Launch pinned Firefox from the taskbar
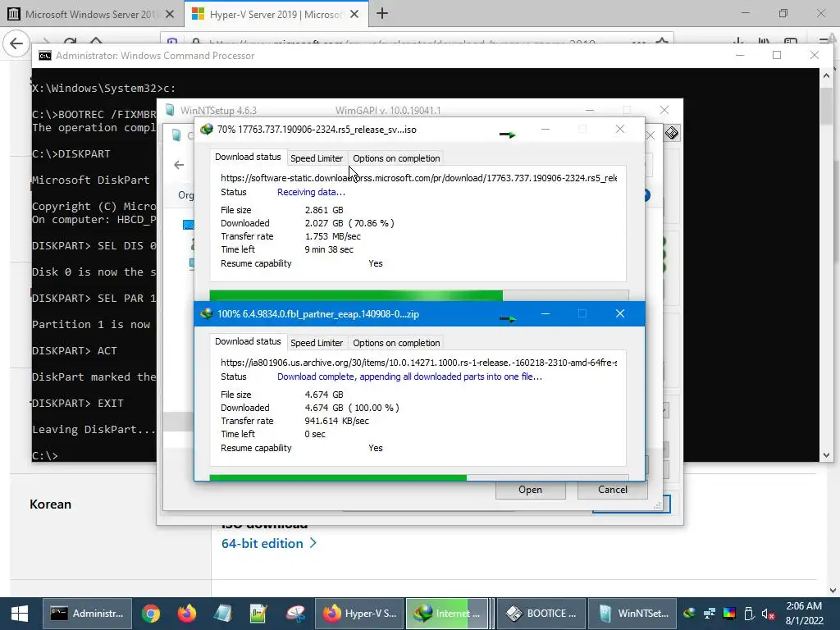The height and width of the screenshot is (630, 840). point(186,614)
